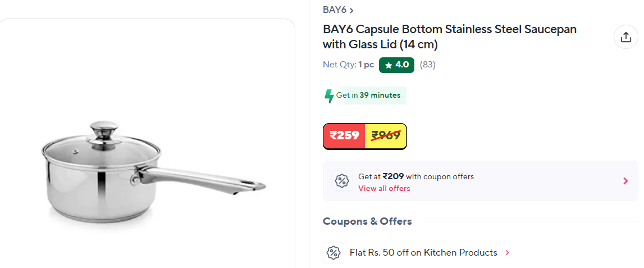Screen dimensions: 644x268
Task: Open the (83) reviews count
Action: (x=427, y=65)
